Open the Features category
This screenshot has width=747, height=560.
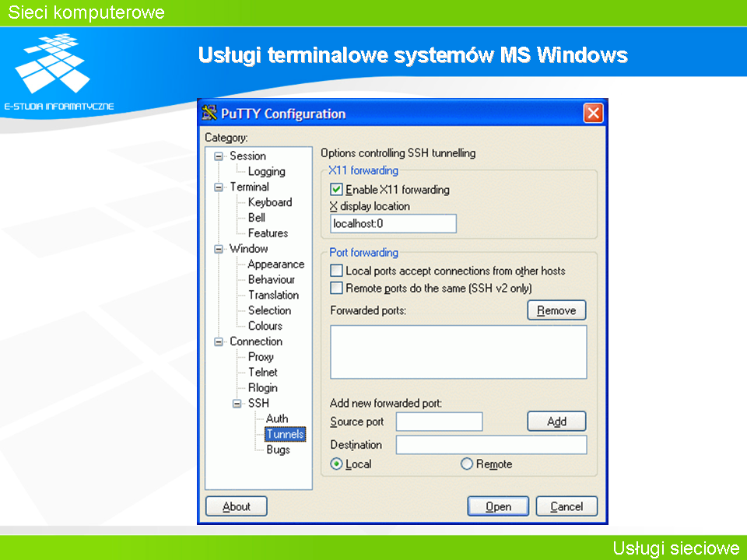tap(268, 233)
